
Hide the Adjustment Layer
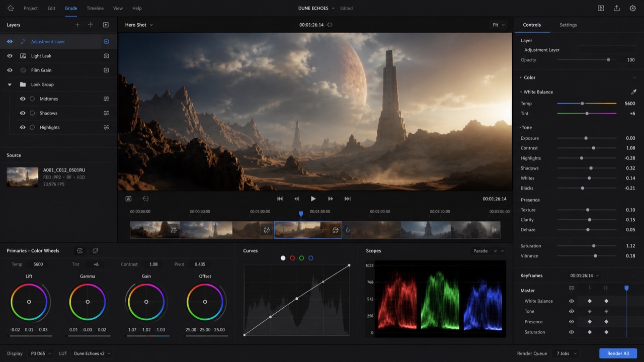point(10,42)
